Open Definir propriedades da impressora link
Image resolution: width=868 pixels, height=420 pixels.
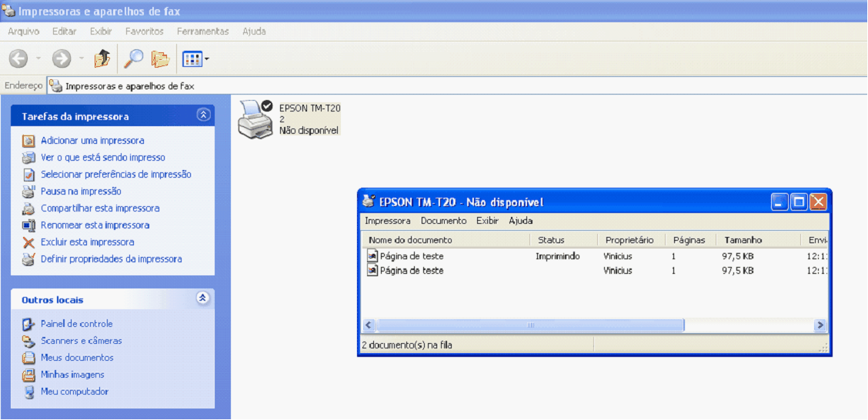[111, 259]
